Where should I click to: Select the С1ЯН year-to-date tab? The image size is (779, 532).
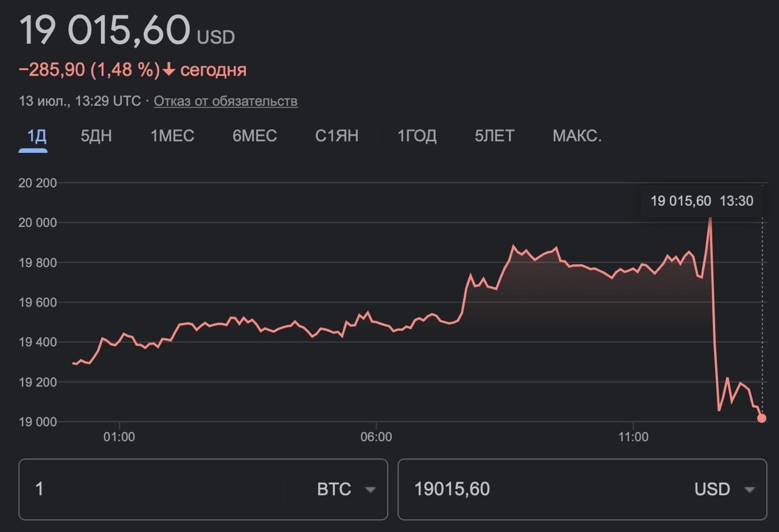[337, 136]
